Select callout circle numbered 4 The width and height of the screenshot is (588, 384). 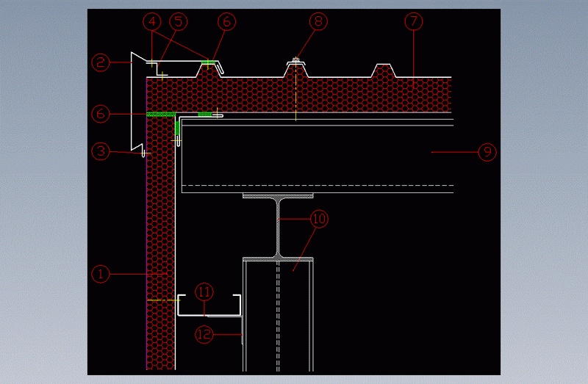pos(153,21)
